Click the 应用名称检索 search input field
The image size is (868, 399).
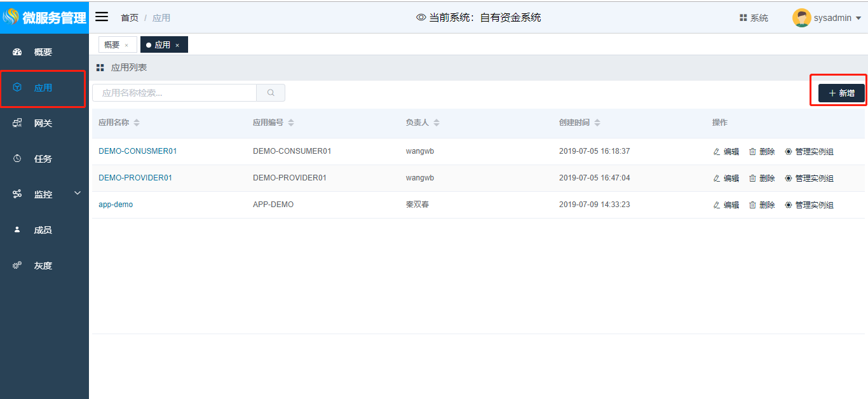pyautogui.click(x=175, y=93)
